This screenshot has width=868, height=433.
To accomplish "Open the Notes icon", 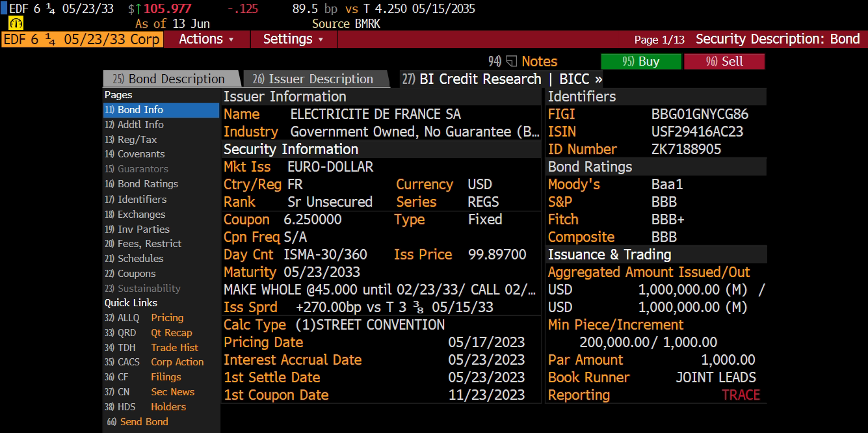I will pos(511,62).
